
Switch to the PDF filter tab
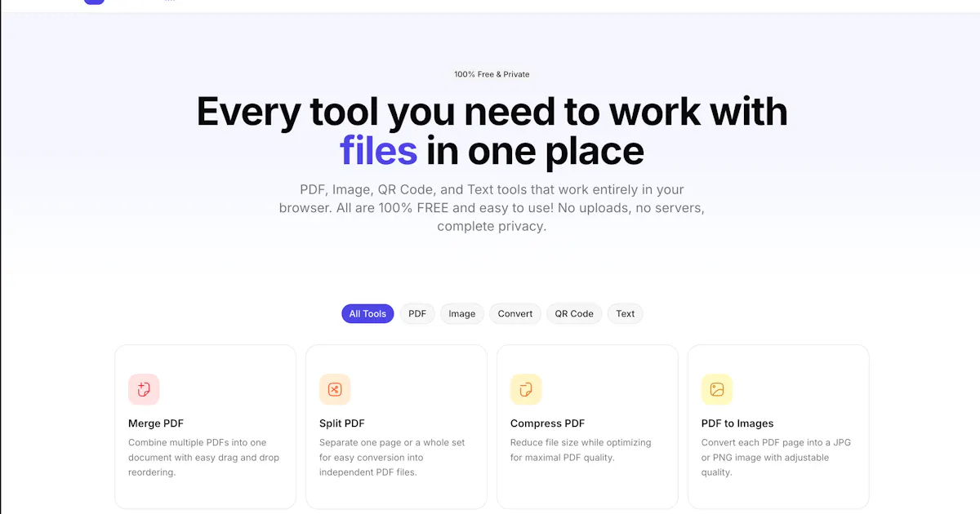pos(417,313)
